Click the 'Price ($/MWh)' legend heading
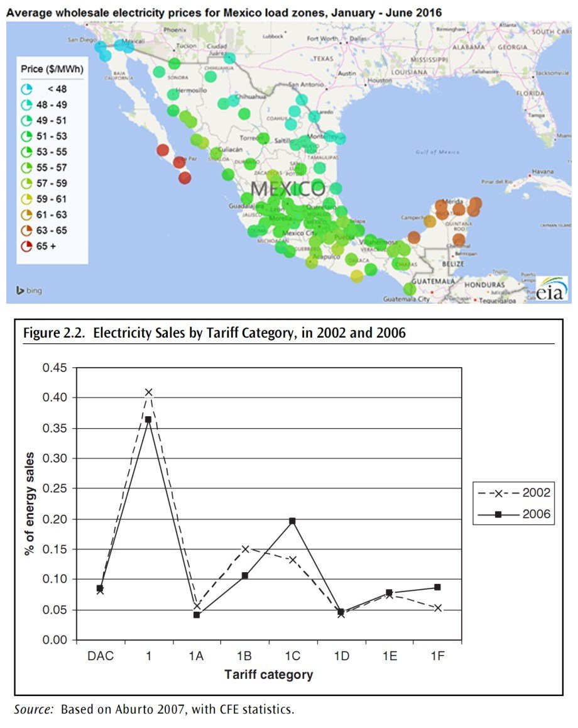This screenshot has width=578, height=728. (x=52, y=69)
